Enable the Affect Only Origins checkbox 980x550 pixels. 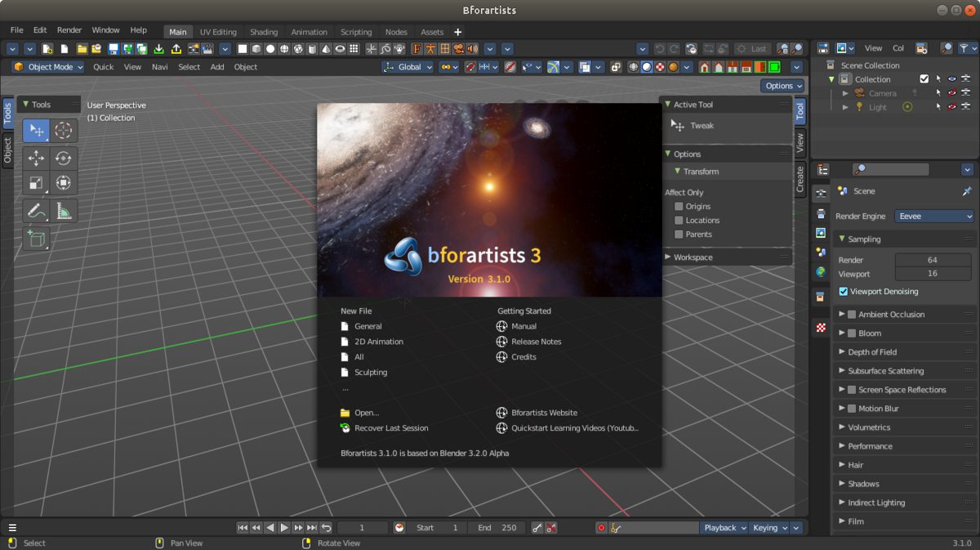(x=679, y=207)
